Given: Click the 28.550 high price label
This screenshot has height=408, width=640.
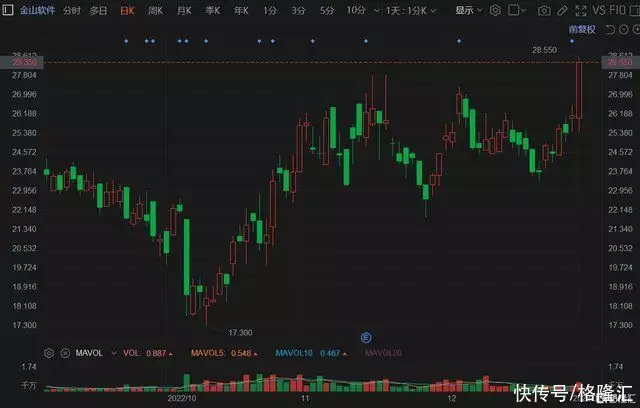Looking at the screenshot, I should pyautogui.click(x=544, y=50).
